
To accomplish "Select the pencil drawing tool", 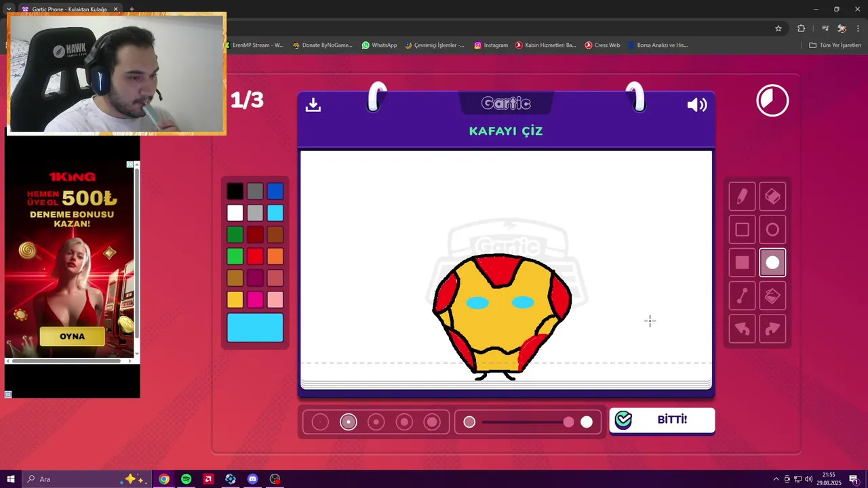I will (742, 197).
